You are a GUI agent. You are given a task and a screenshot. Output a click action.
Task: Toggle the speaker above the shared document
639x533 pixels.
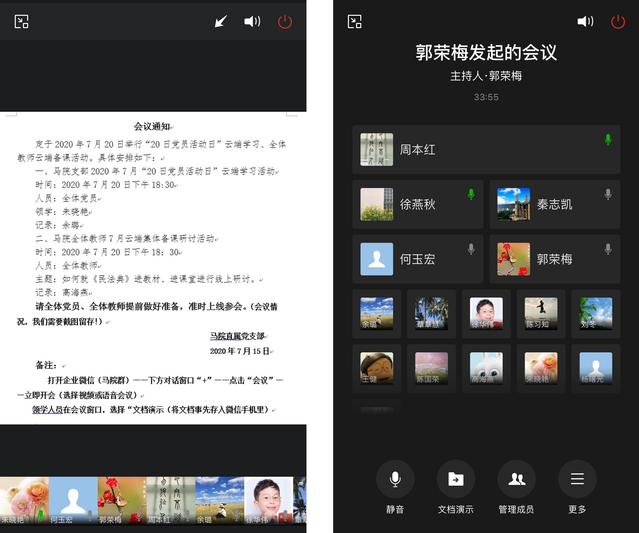[252, 21]
